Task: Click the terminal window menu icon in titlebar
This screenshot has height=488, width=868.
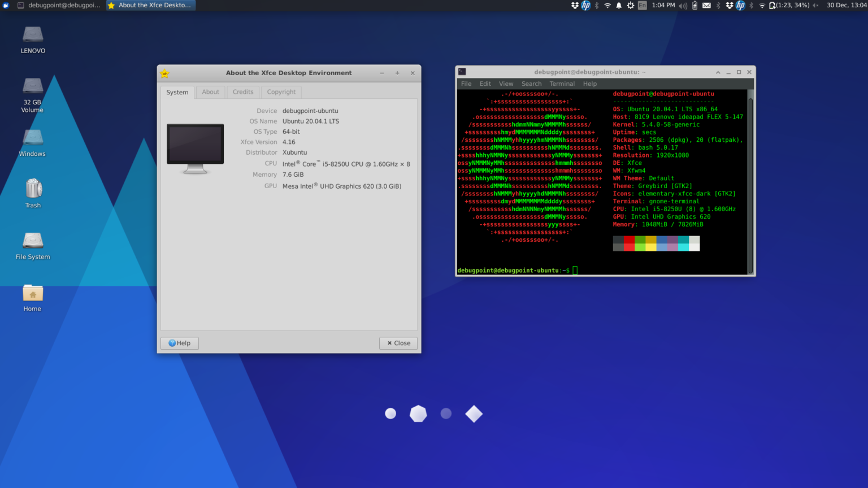Action: click(462, 72)
